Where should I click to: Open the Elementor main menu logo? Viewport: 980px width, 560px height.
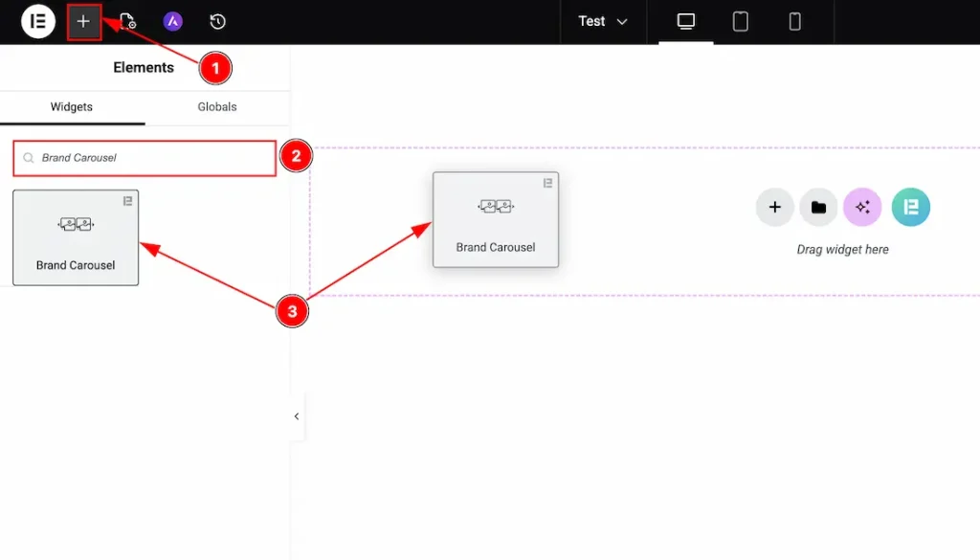pos(37,21)
